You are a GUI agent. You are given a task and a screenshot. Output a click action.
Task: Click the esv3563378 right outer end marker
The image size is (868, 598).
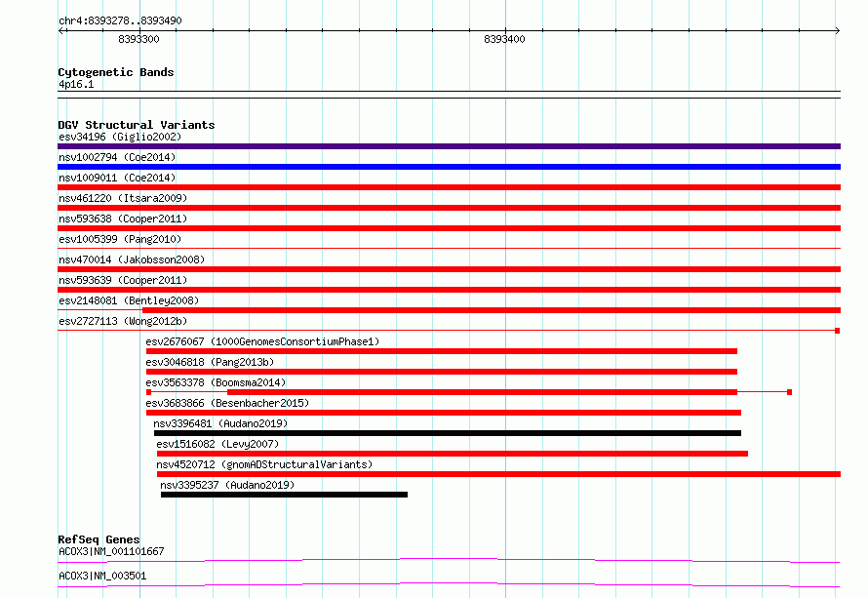tap(789, 392)
